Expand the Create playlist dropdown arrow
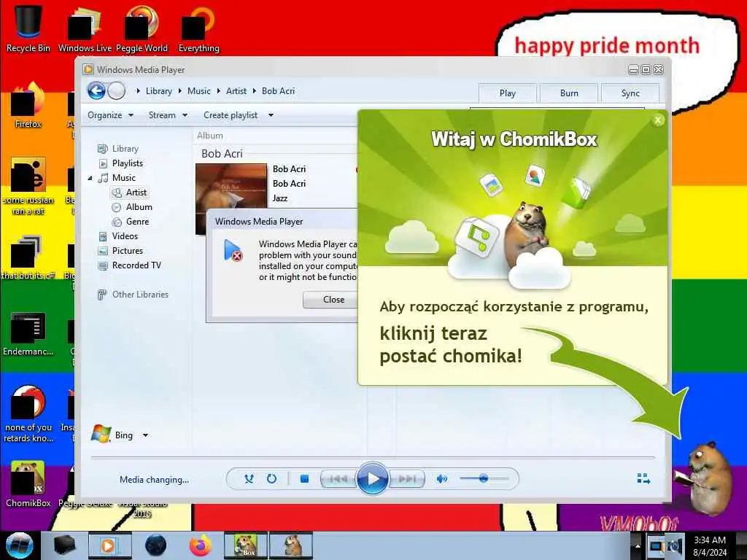747x560 pixels. (271, 115)
